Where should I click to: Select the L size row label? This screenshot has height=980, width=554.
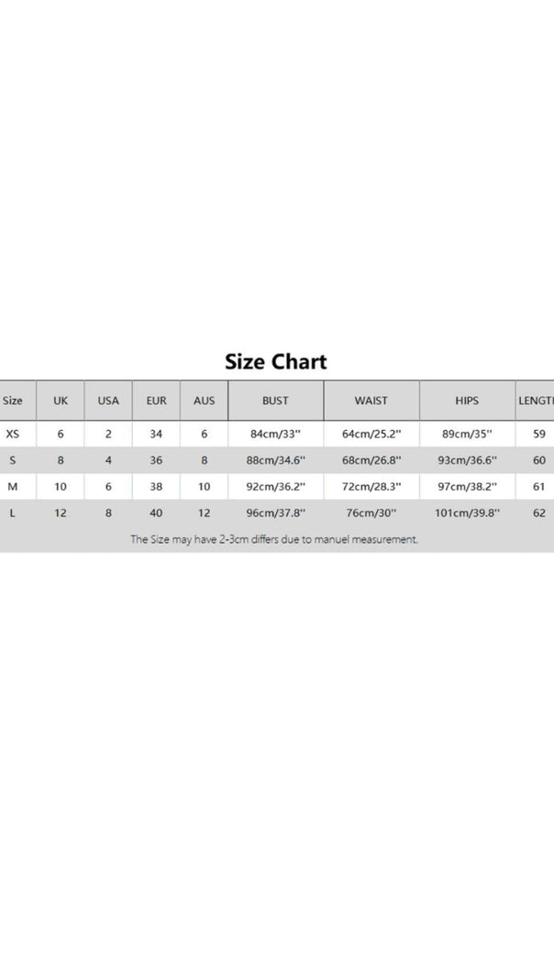point(13,513)
